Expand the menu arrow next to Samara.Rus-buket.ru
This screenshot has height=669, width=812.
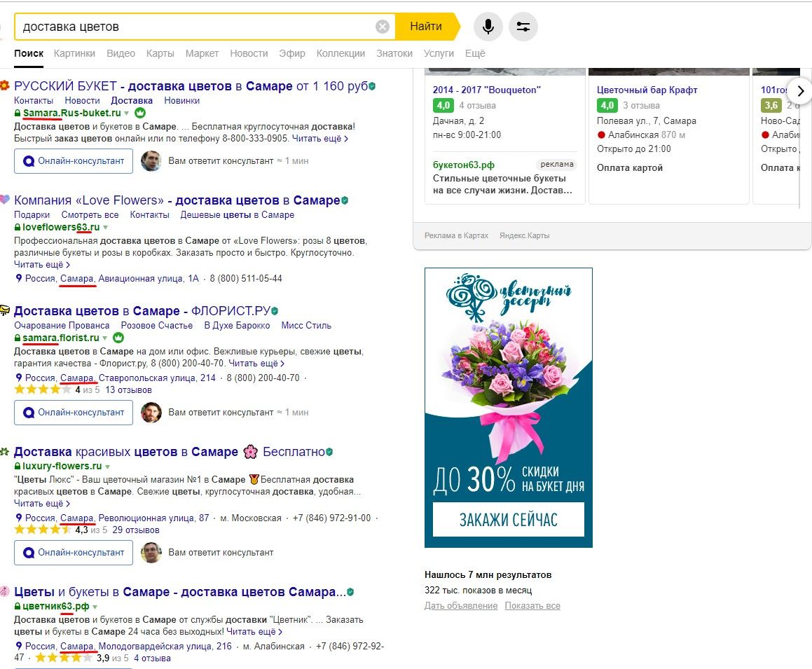tap(127, 113)
